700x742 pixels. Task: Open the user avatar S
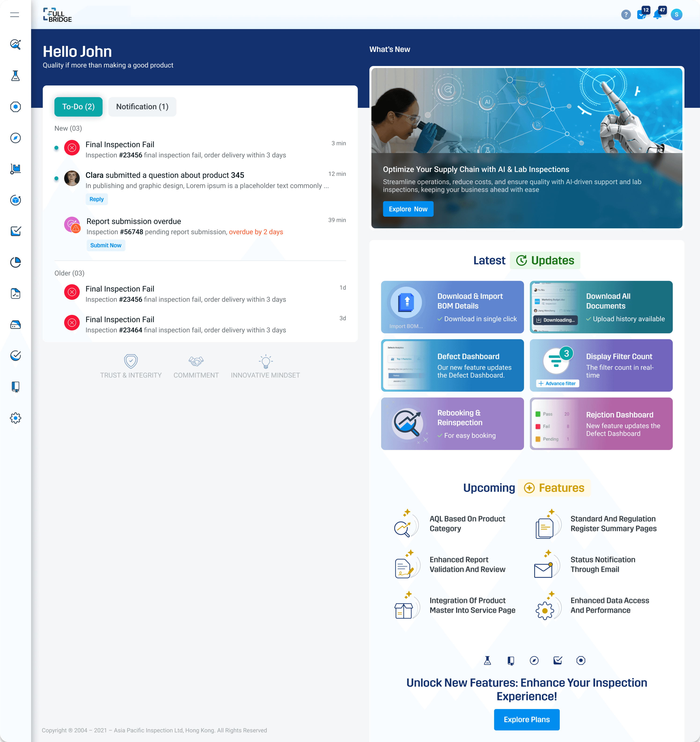click(676, 15)
